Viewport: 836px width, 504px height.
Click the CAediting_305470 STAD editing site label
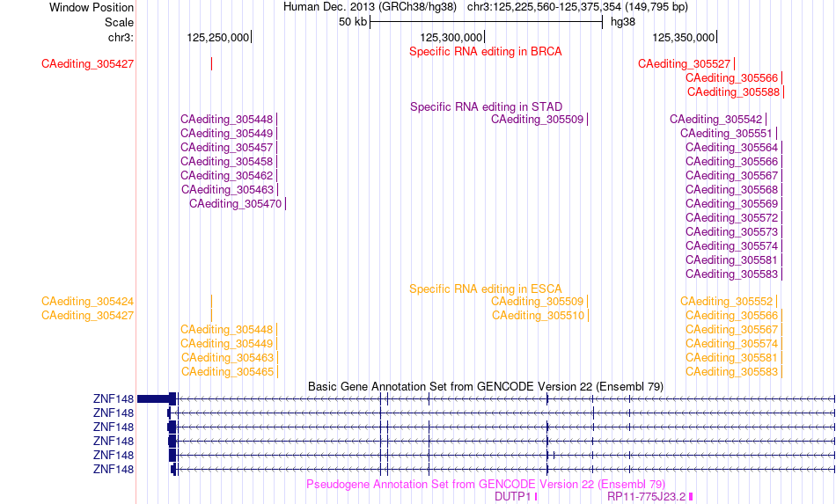click(235, 203)
